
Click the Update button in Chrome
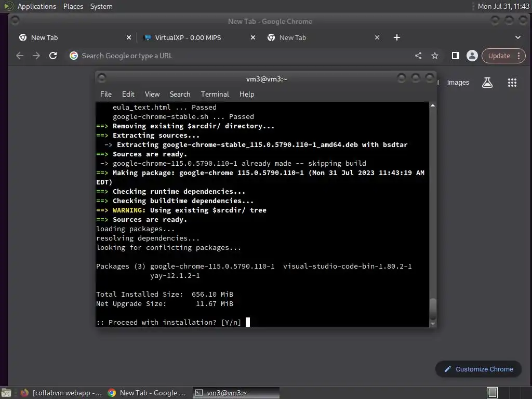499,56
